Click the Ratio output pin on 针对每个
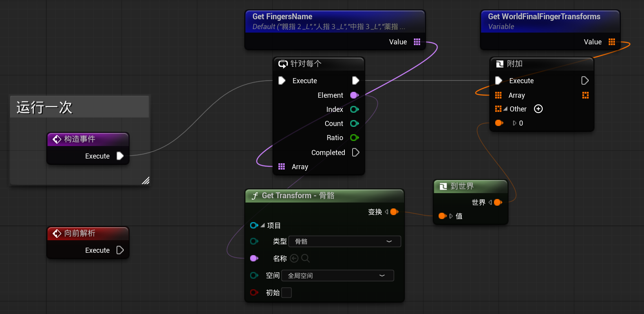The image size is (644, 314). pos(354,138)
